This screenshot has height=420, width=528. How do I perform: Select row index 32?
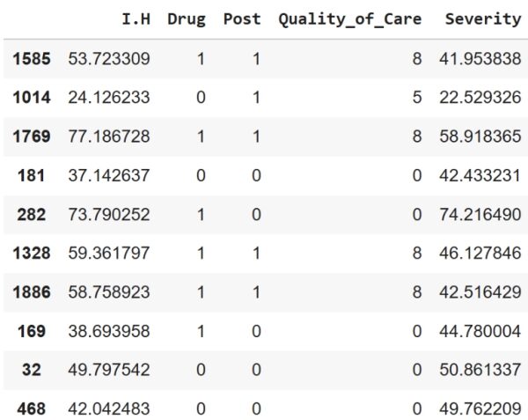(31, 369)
